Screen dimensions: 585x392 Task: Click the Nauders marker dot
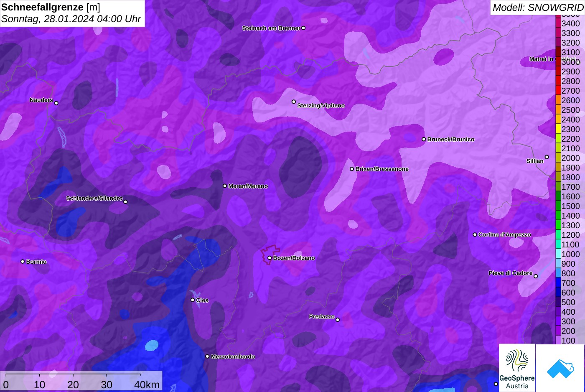(56, 103)
